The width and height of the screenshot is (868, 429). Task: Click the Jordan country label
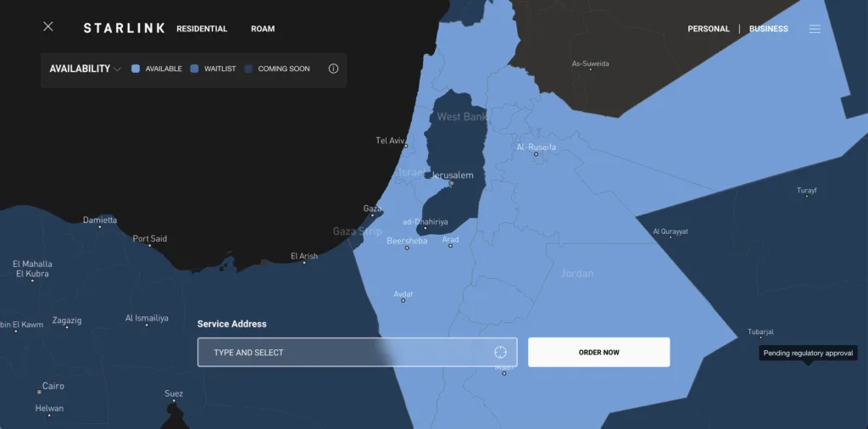point(576,274)
